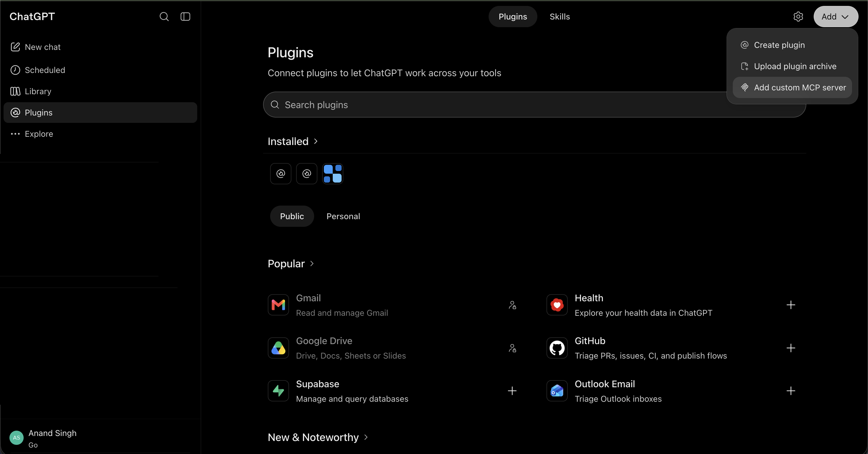Collapse sidebar with the panel toggle icon
The height and width of the screenshot is (454, 868).
click(x=185, y=17)
